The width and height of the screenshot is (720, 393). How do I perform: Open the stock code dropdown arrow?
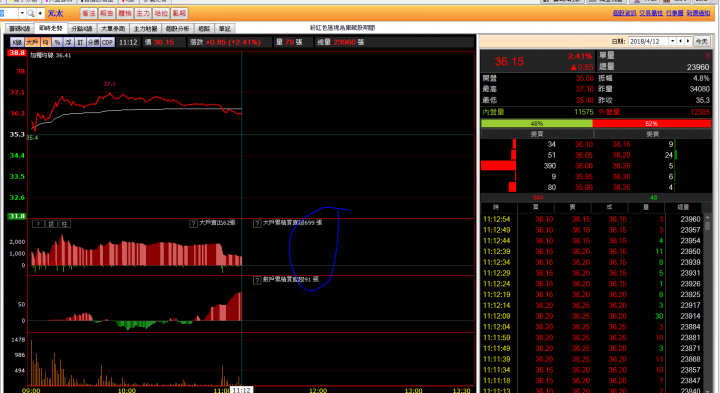pyautogui.click(x=22, y=13)
